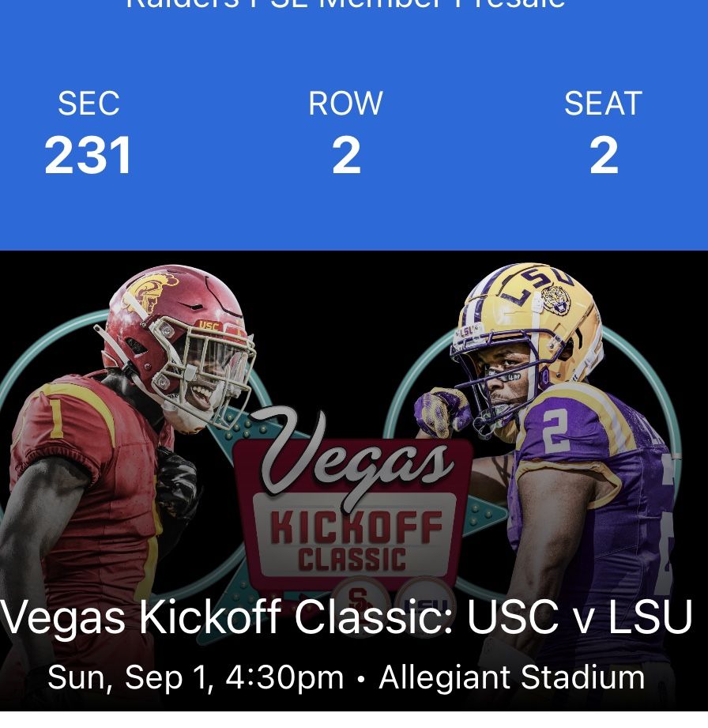Tap the Sun, Sep 1, 4:30pm date
This screenshot has width=708, height=728.
coord(196,677)
